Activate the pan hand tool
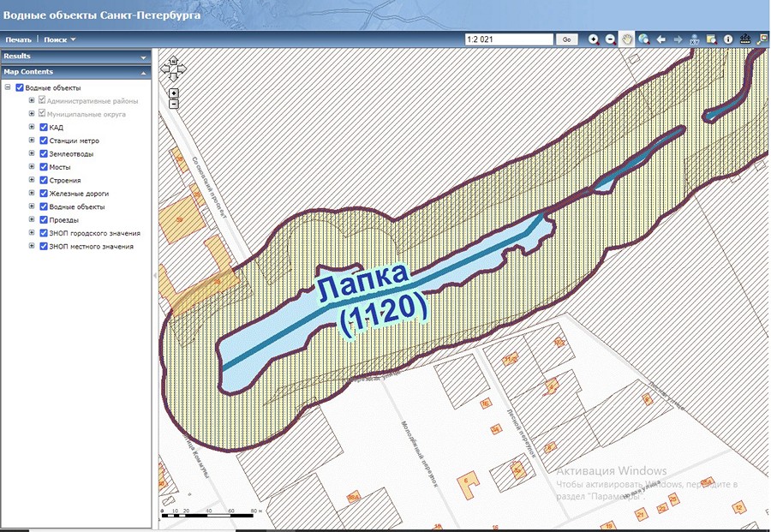Viewport: 771px width, 532px height. (627, 39)
